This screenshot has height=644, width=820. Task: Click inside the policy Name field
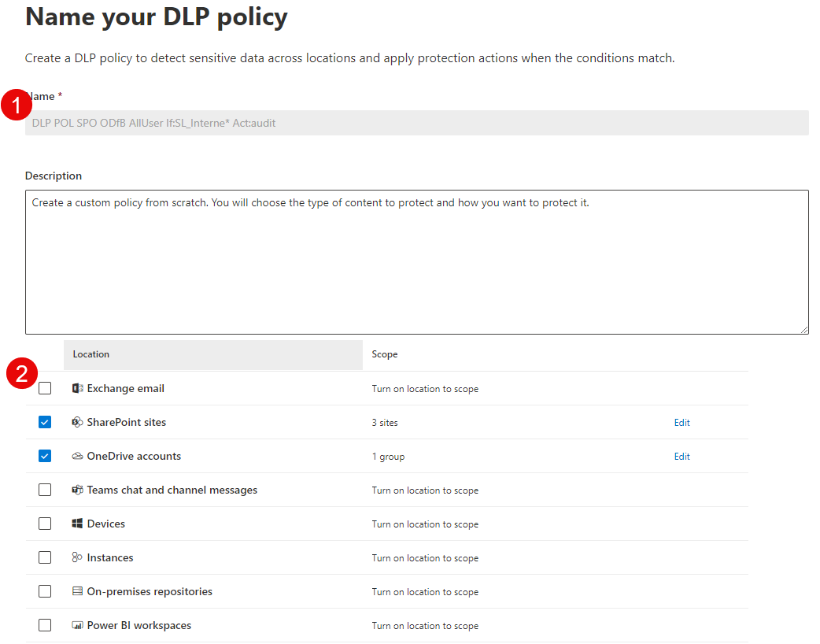click(x=417, y=123)
